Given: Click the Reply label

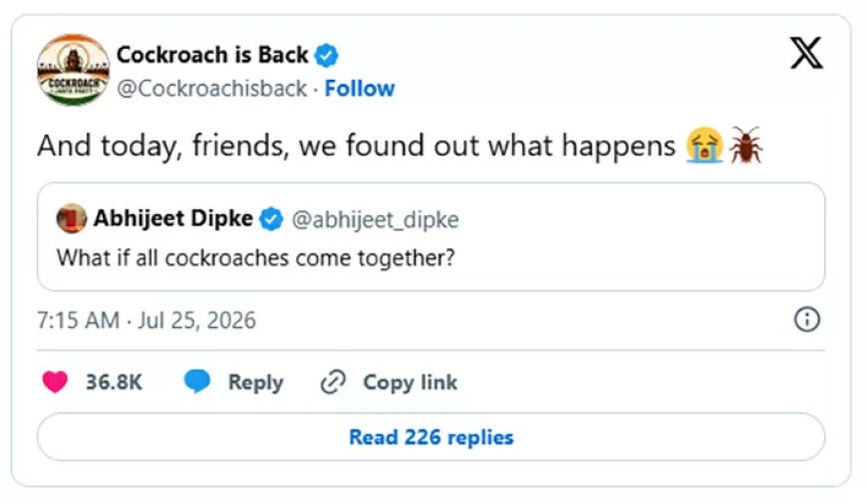Looking at the screenshot, I should tap(255, 382).
